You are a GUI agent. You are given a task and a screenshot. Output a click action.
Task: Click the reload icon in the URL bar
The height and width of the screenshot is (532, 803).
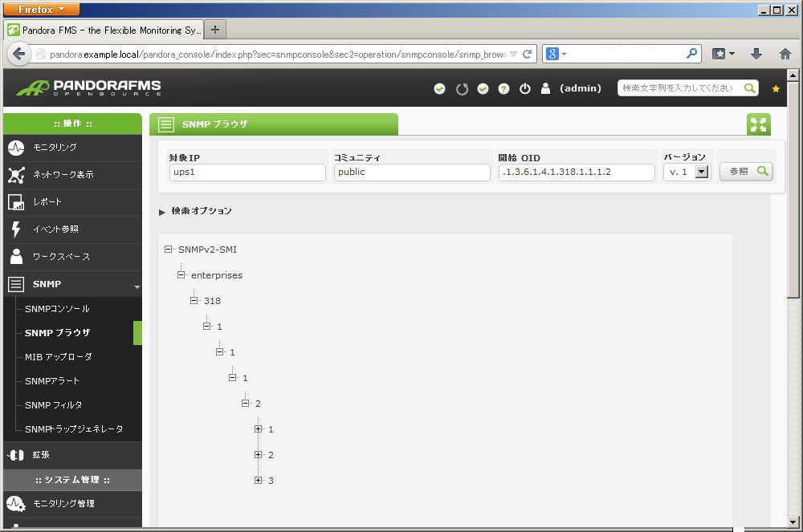pyautogui.click(x=527, y=54)
